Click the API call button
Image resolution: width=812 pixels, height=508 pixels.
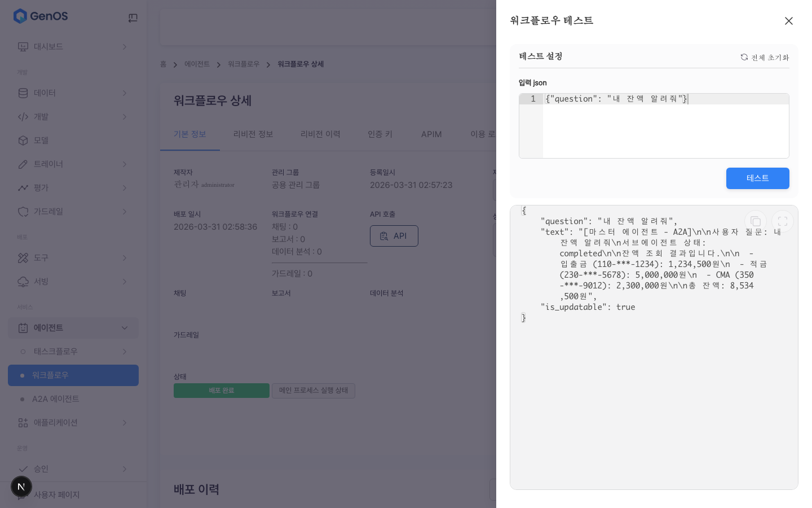(x=394, y=236)
